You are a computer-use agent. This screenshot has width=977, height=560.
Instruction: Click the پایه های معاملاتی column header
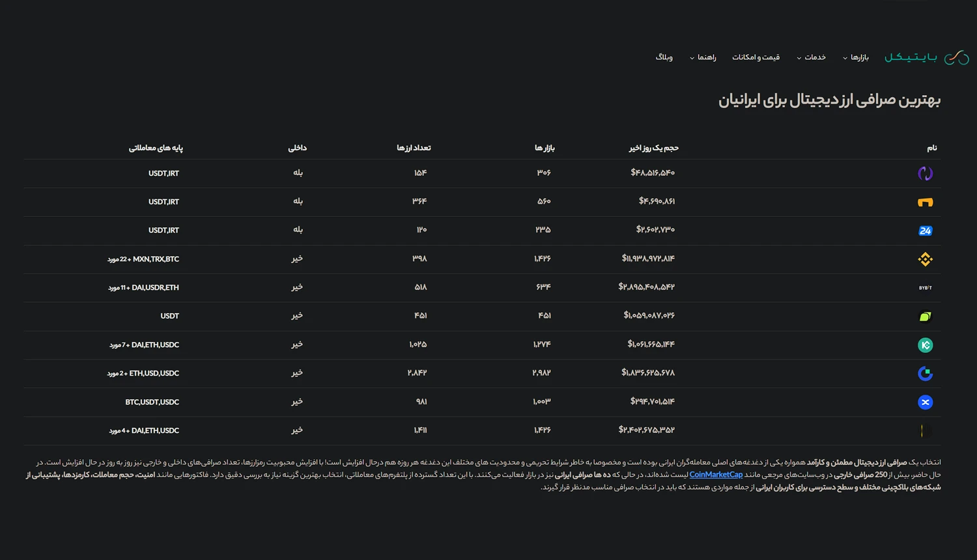coord(156,148)
